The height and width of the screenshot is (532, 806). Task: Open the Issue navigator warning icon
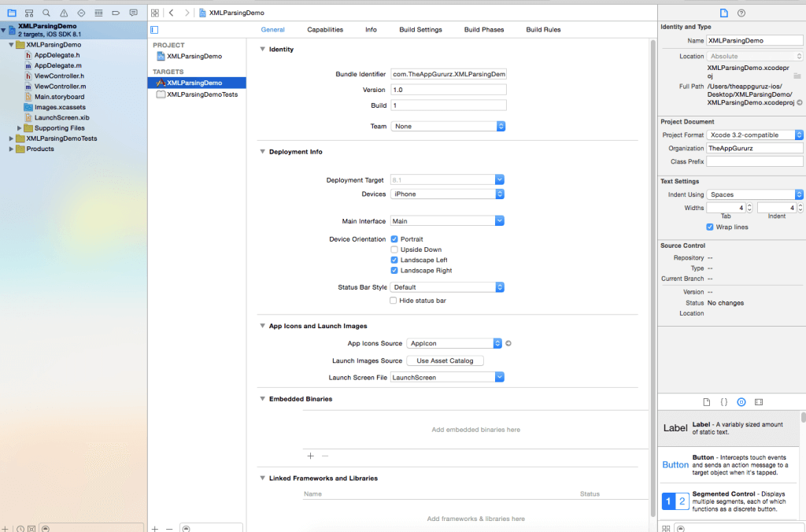(64, 13)
